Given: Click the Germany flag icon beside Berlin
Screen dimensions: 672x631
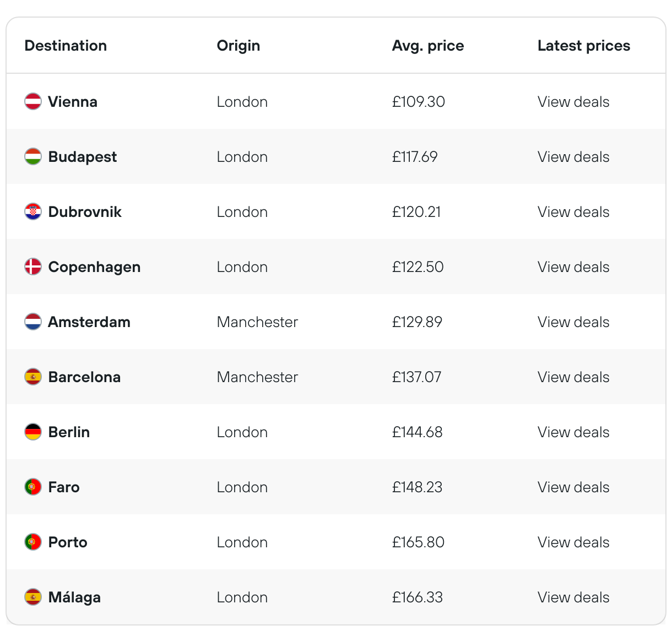Looking at the screenshot, I should tap(33, 432).
